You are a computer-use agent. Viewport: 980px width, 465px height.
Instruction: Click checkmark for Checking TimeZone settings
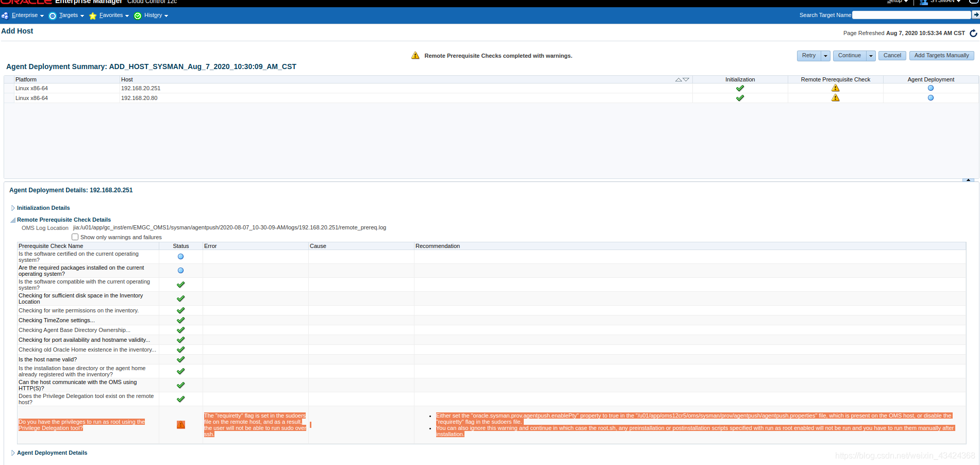tap(180, 320)
